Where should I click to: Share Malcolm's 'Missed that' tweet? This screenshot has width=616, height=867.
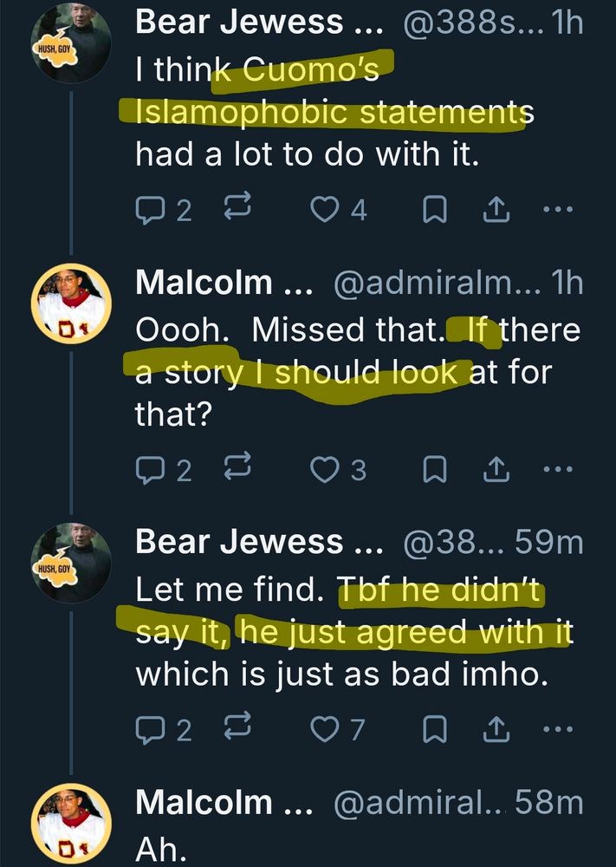[493, 469]
